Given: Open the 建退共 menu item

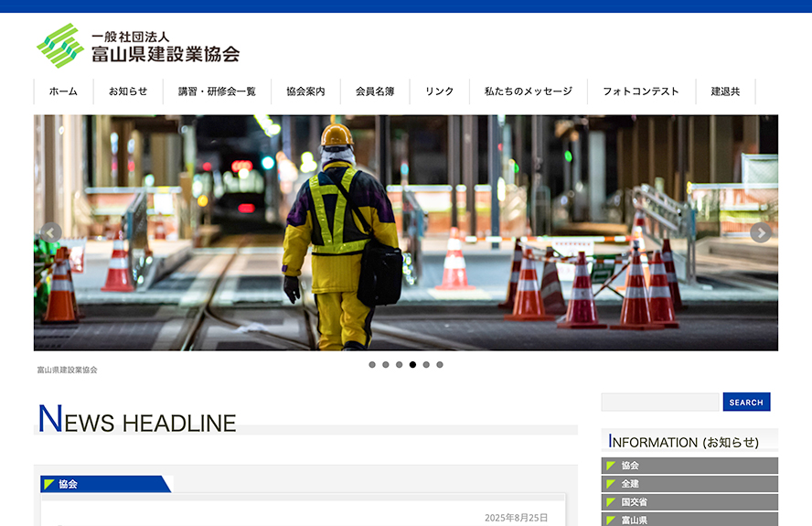Looking at the screenshot, I should point(725,91).
